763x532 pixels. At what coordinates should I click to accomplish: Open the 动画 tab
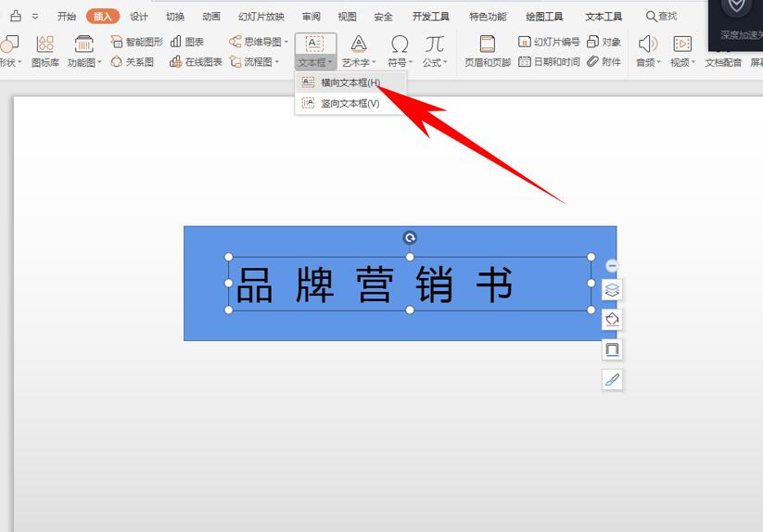click(211, 17)
